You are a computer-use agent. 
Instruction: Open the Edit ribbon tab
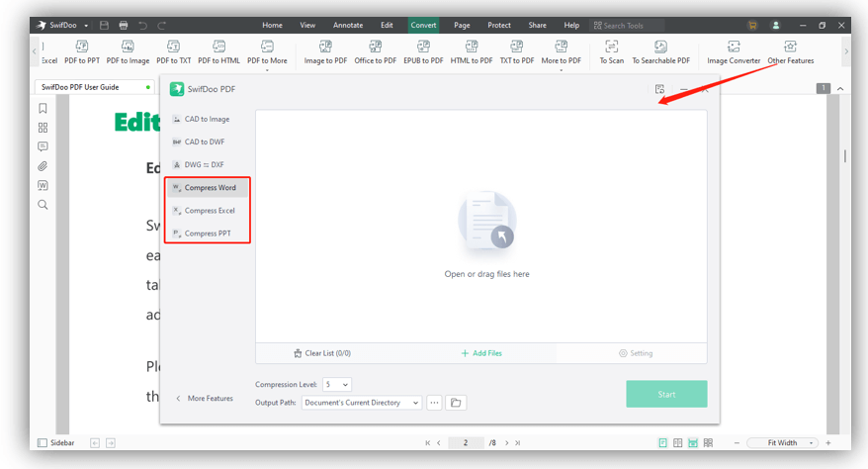[x=387, y=26]
